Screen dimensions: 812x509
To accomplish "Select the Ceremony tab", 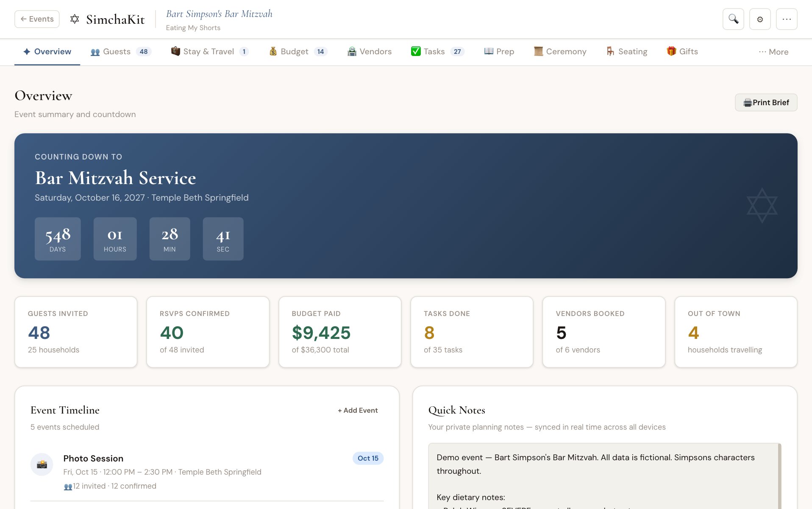I will point(560,52).
